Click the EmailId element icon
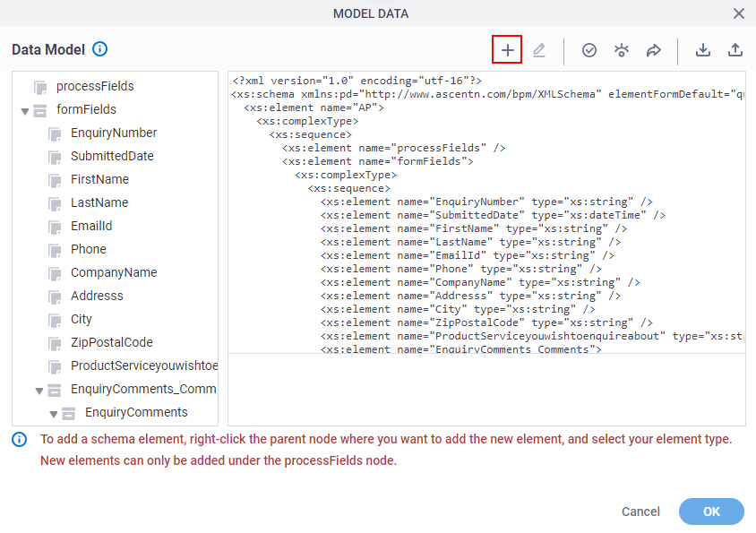 point(55,228)
